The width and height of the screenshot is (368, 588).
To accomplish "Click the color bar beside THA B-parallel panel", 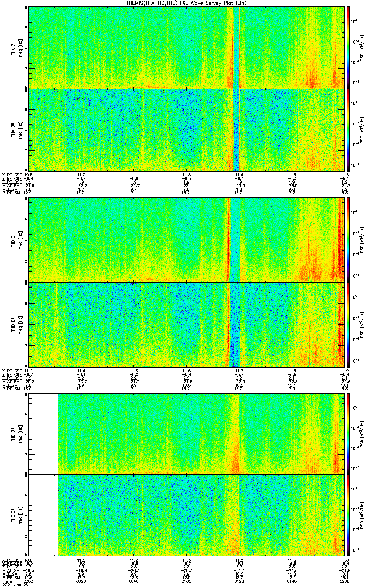I will (348, 130).
